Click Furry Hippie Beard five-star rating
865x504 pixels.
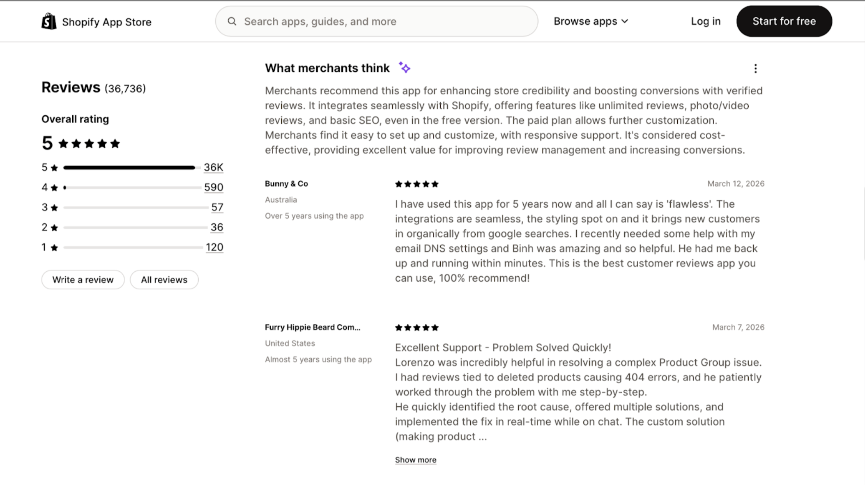pyautogui.click(x=416, y=328)
